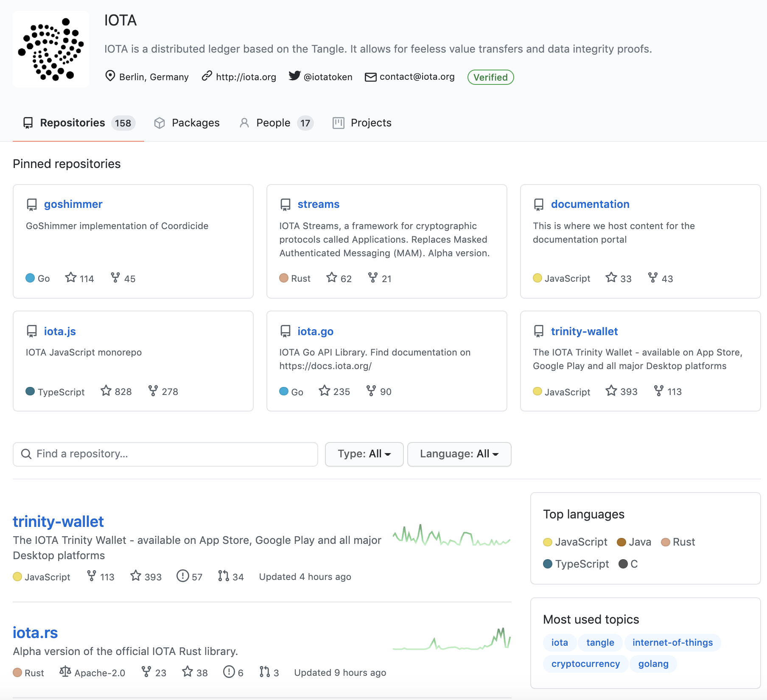Click the tangle topic tag
Viewport: 767px width, 700px height.
(600, 642)
